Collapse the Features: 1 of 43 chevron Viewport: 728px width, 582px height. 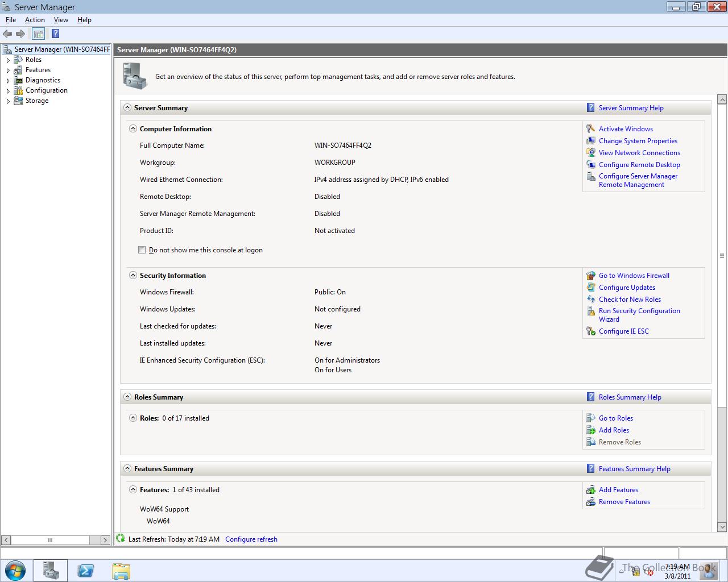point(133,489)
